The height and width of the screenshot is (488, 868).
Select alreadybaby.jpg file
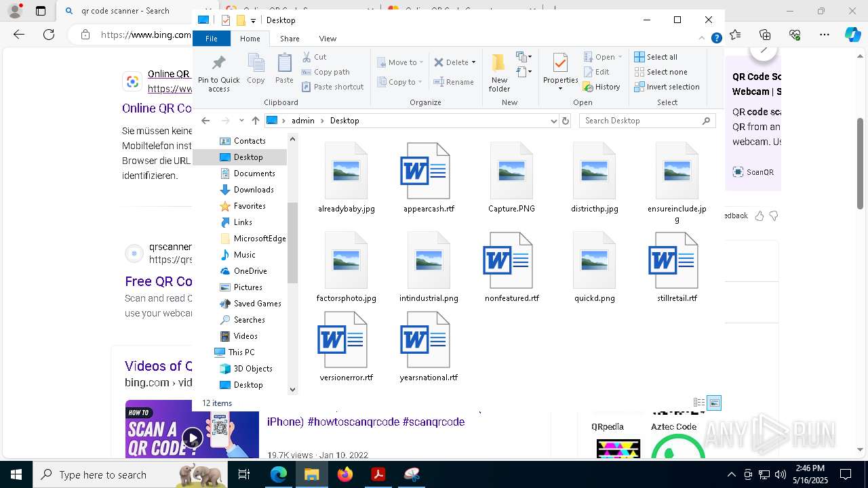point(346,178)
